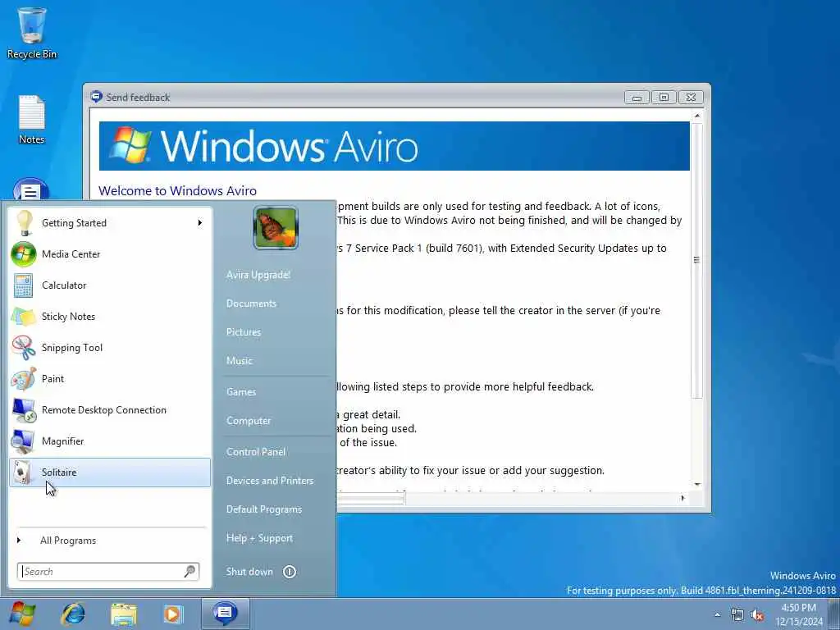Image resolution: width=840 pixels, height=630 pixels.
Task: Maximize the Send feedback window
Action: point(664,98)
